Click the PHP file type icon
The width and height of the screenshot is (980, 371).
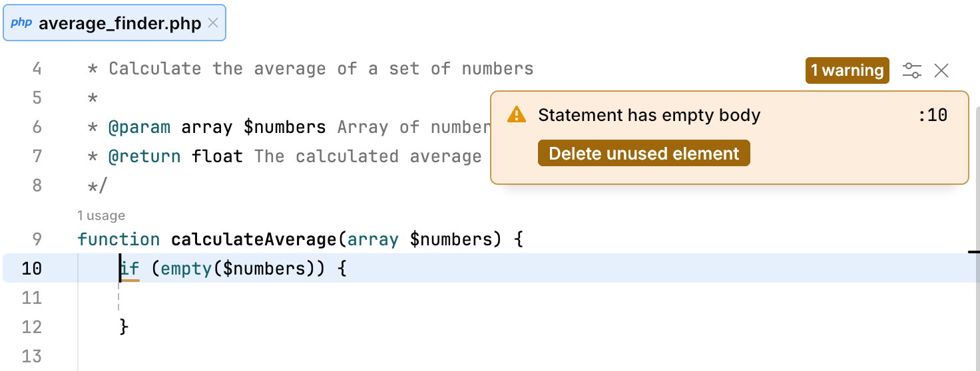pos(21,23)
